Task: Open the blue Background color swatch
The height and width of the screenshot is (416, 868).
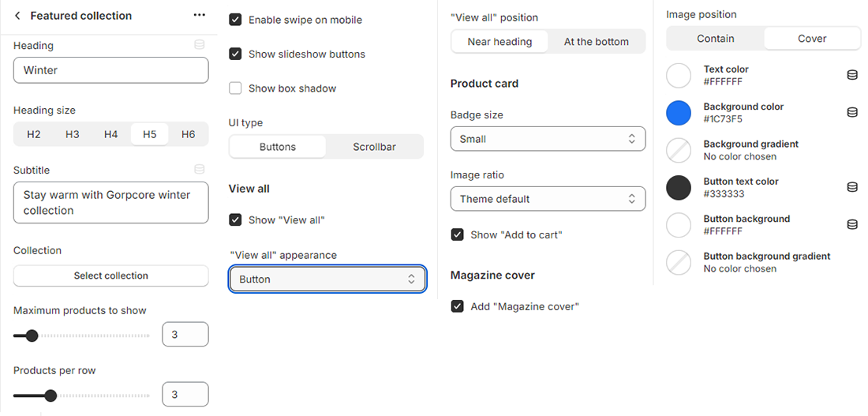Action: coord(679,113)
